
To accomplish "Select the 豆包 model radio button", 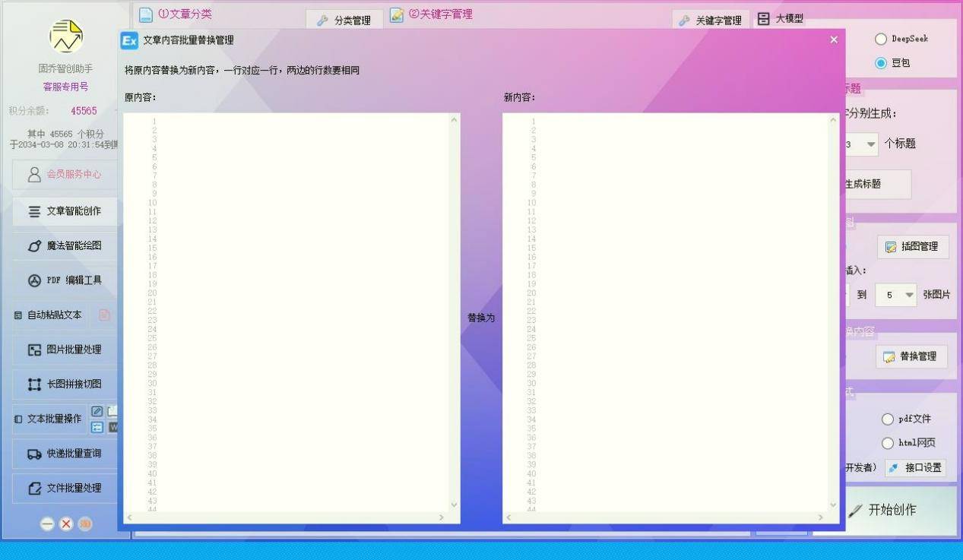I will 881,63.
